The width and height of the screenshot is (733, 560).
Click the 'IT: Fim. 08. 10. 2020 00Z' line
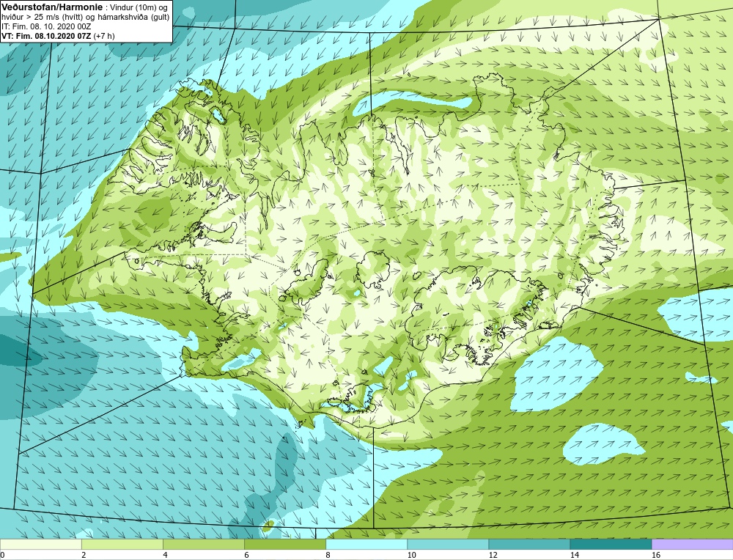(45, 26)
